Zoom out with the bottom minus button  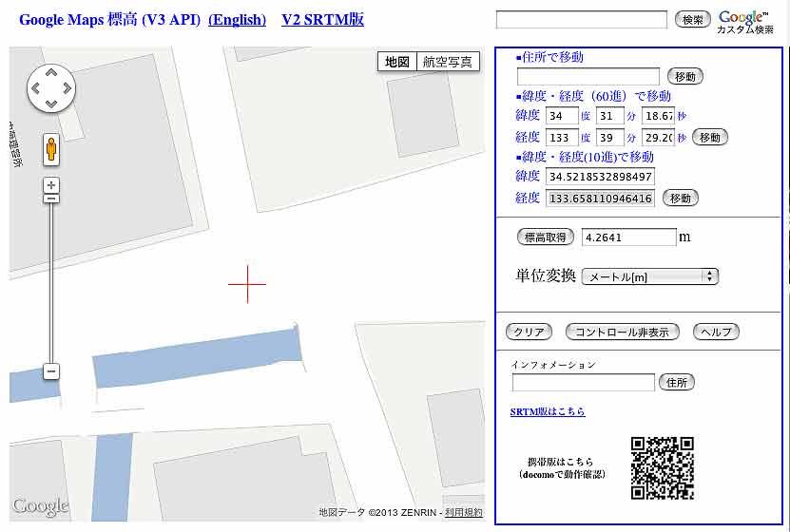click(x=51, y=371)
